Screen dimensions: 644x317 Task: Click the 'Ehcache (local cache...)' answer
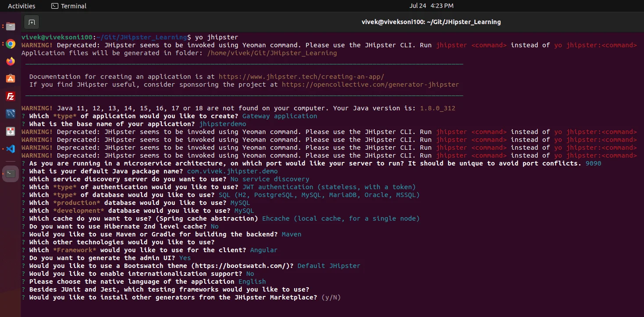[341, 218]
